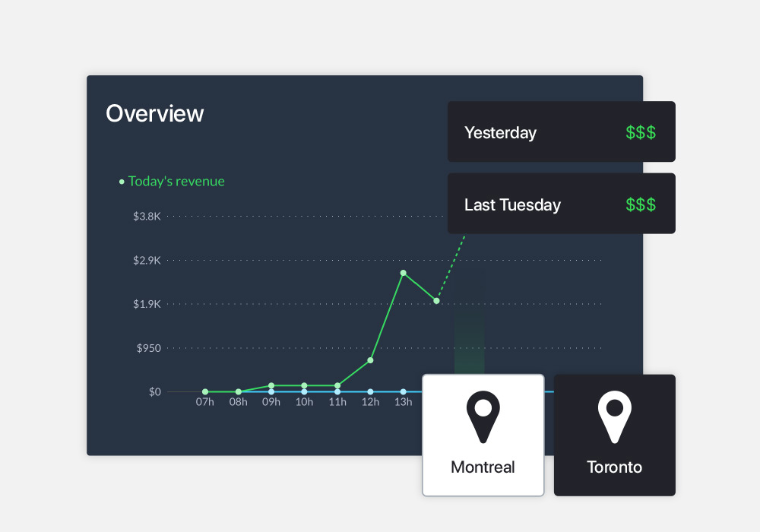Click the last solid green point before dashed line

[x=436, y=301]
